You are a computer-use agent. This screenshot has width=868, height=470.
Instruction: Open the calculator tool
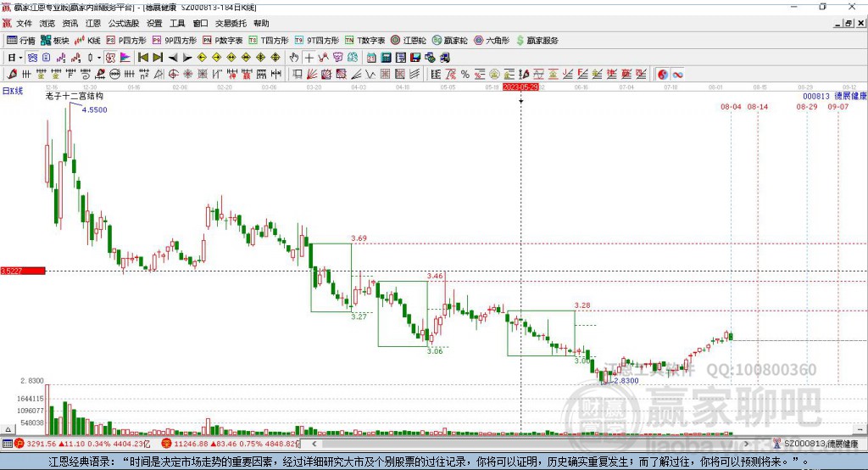(x=386, y=58)
